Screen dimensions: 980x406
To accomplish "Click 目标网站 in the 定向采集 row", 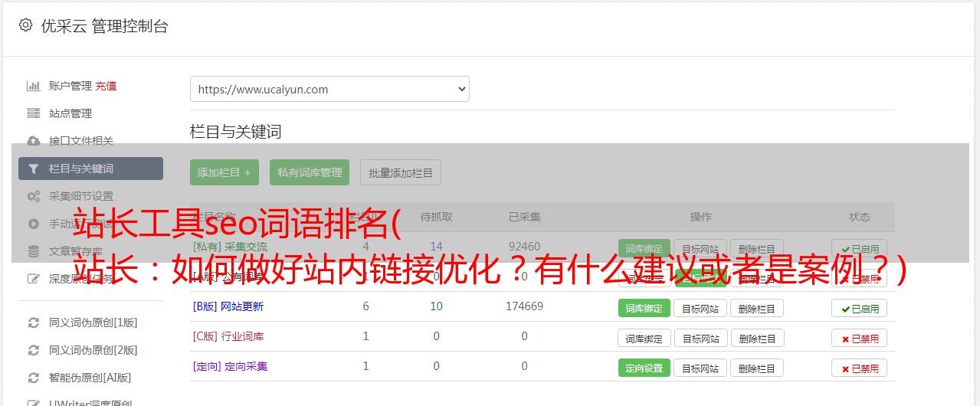I will (x=700, y=368).
